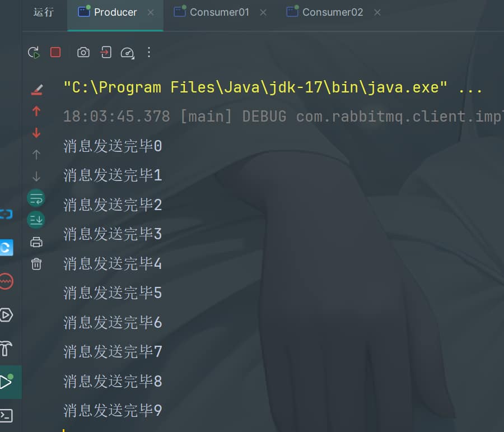Image resolution: width=504 pixels, height=432 pixels.
Task: Open the profiler speedometer icon
Action: [x=127, y=53]
